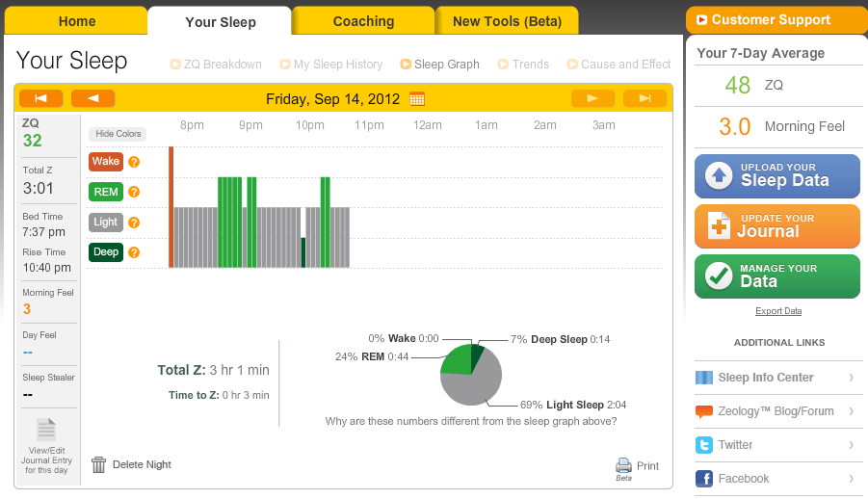Toggle the Hide Colors button
868x499 pixels.
pyautogui.click(x=118, y=134)
